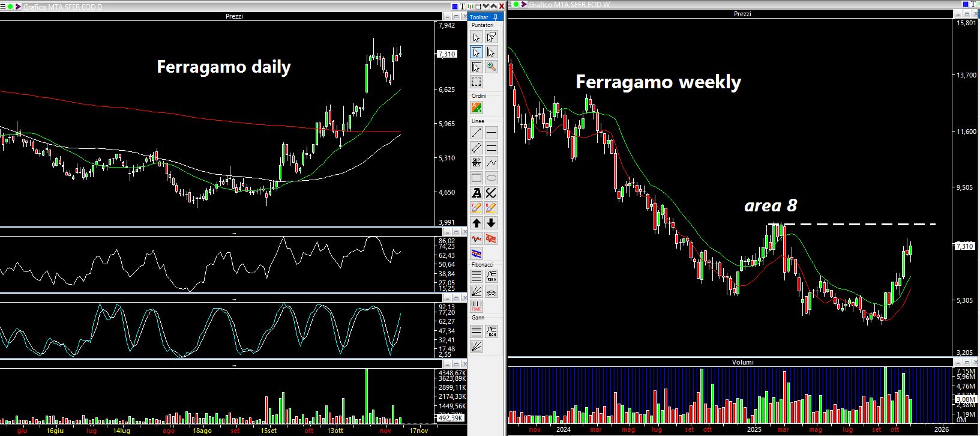
Task: Click the 'Prezzi' header of the daily chart
Action: (234, 16)
